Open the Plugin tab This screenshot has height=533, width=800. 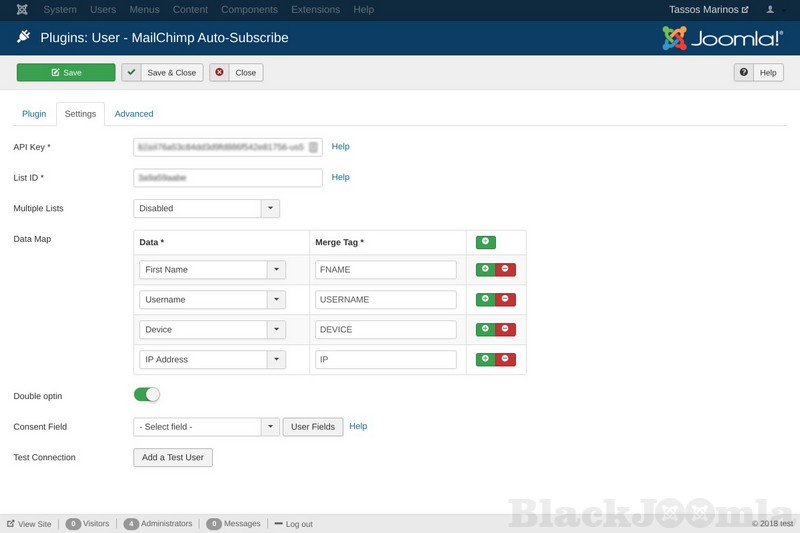pyautogui.click(x=34, y=114)
